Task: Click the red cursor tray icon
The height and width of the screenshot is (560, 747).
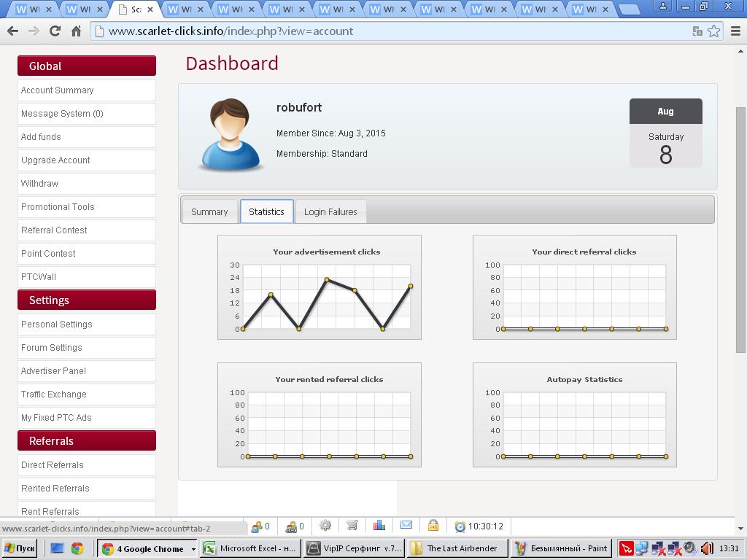Action: 626,548
